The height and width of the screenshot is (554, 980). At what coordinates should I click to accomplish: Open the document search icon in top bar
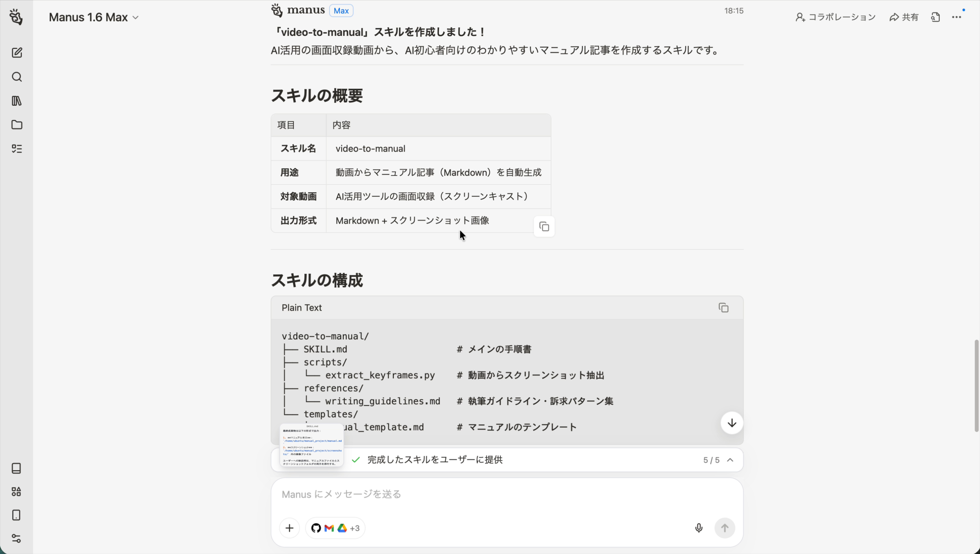coord(936,17)
